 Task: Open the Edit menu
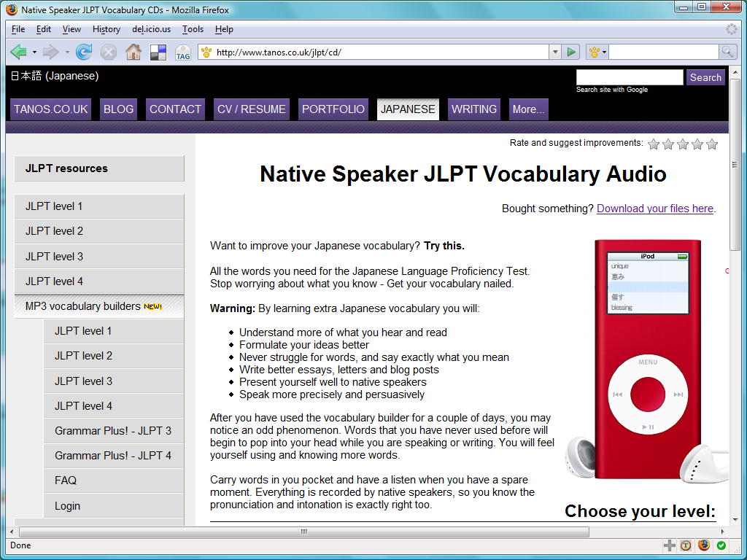pyautogui.click(x=43, y=29)
